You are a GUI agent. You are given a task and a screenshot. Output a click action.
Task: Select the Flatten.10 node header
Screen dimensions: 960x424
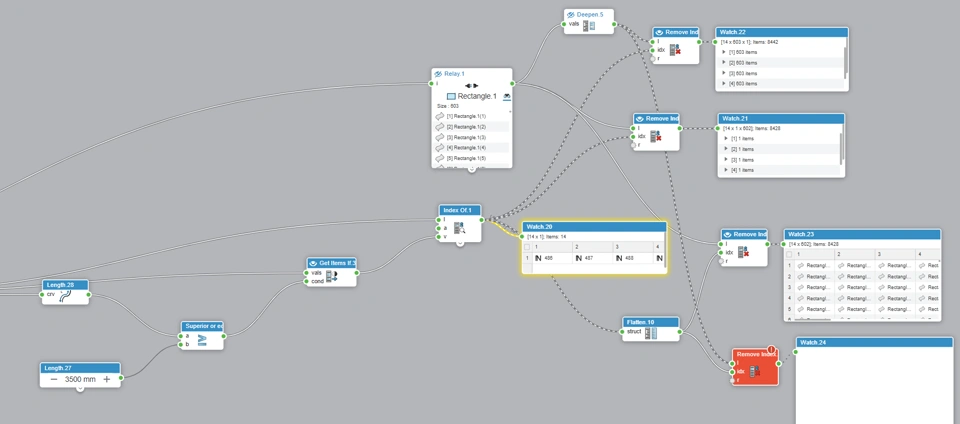pos(651,321)
